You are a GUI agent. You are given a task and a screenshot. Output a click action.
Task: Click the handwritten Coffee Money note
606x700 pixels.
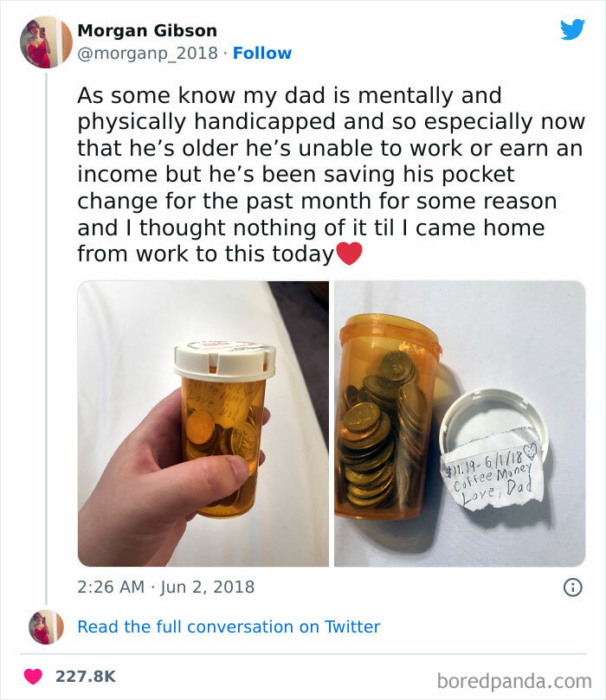pyautogui.click(x=493, y=474)
